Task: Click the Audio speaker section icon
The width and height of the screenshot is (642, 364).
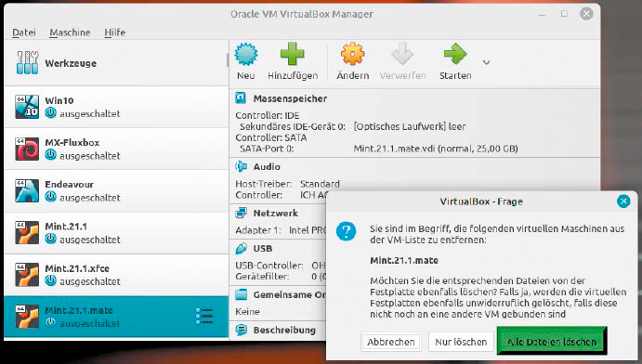Action: coord(242,166)
